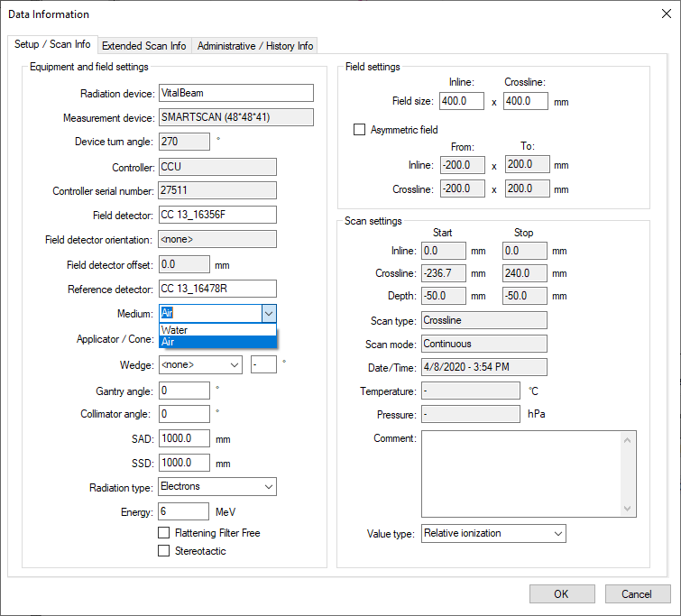Click the Inline To field
Image resolution: width=681 pixels, height=616 pixels.
coord(528,164)
